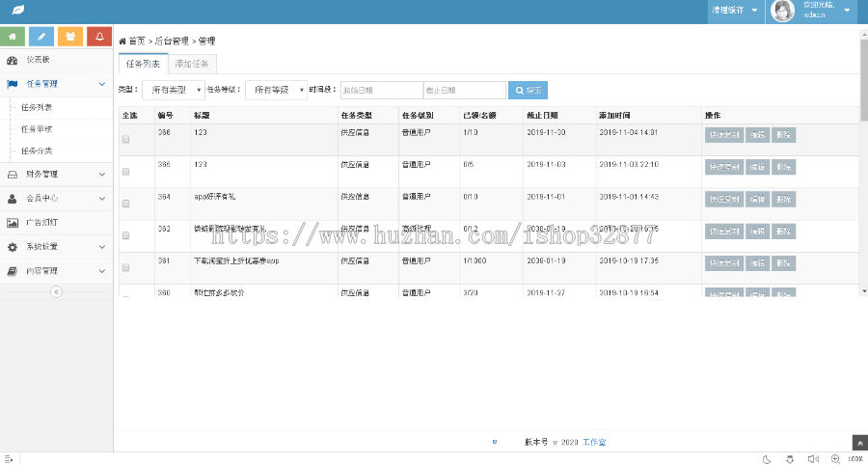Image resolution: width=868 pixels, height=465 pixels.
Task: Click the admin avatar picture
Action: (x=783, y=11)
